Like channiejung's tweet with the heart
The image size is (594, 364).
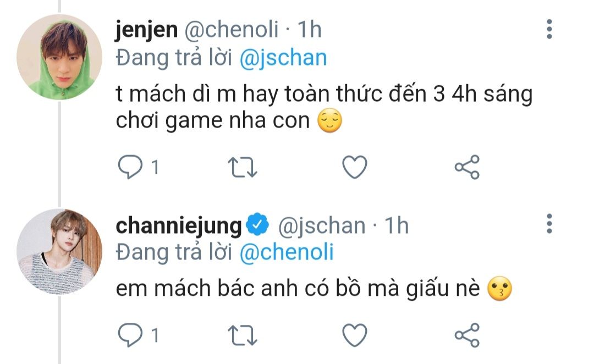point(355,334)
